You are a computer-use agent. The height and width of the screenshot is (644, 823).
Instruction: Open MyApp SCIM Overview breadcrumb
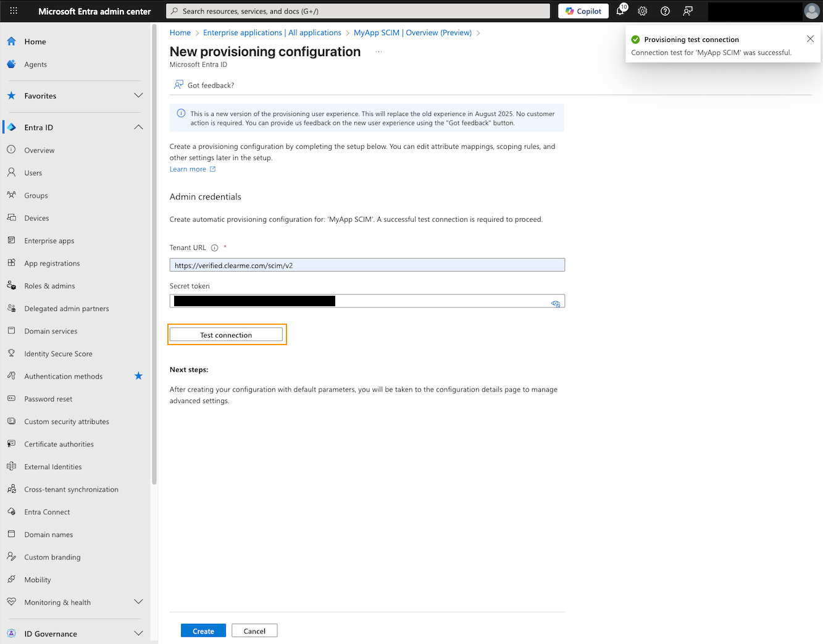tap(412, 33)
